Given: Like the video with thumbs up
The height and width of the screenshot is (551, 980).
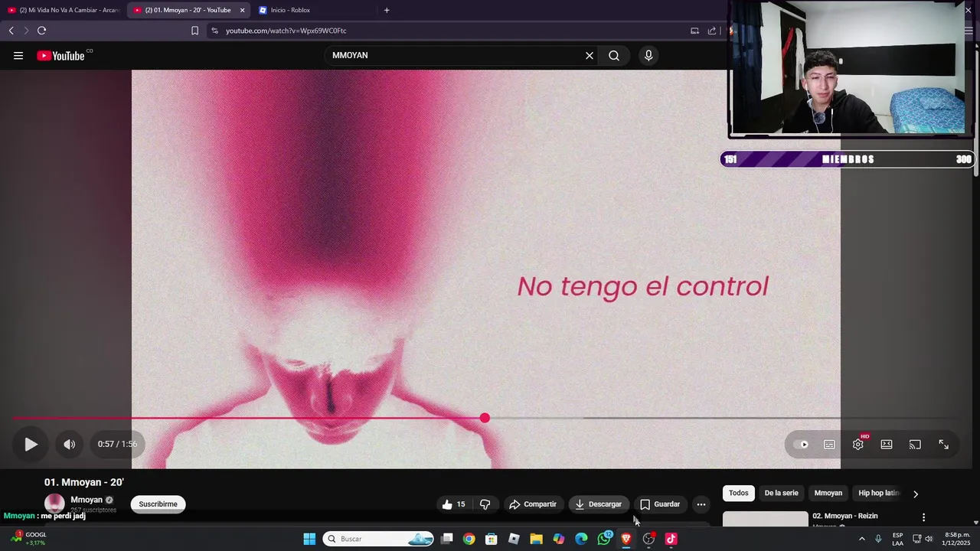Looking at the screenshot, I should tap(454, 504).
